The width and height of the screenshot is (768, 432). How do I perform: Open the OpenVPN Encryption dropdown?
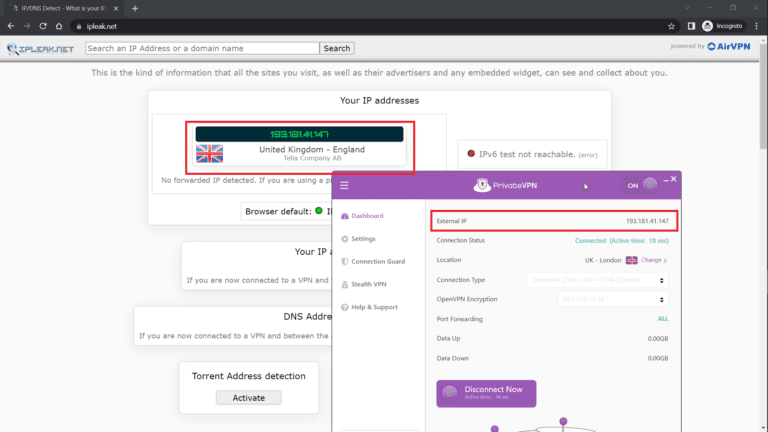(612, 299)
